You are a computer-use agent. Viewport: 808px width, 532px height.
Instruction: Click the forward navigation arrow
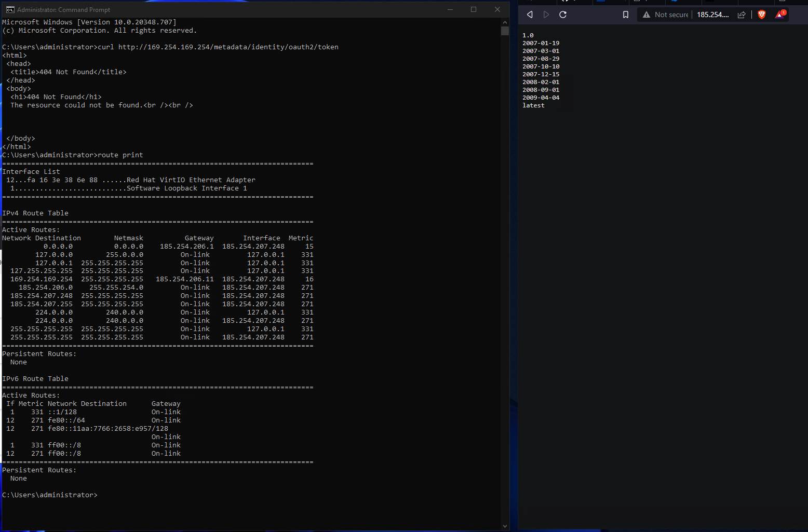click(x=546, y=15)
